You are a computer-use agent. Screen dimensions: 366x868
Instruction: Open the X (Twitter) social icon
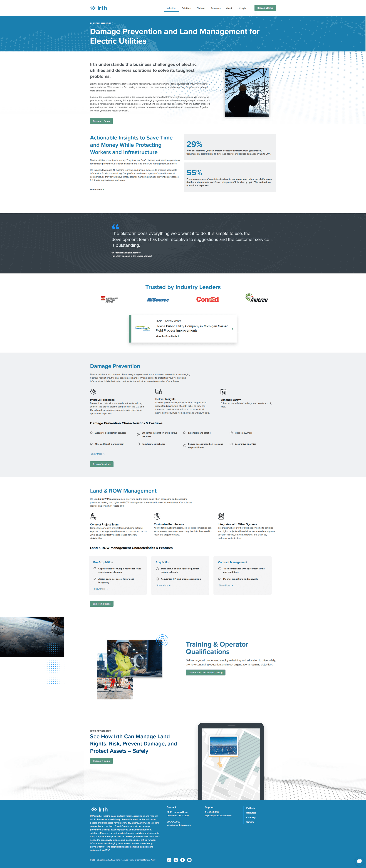(x=176, y=860)
